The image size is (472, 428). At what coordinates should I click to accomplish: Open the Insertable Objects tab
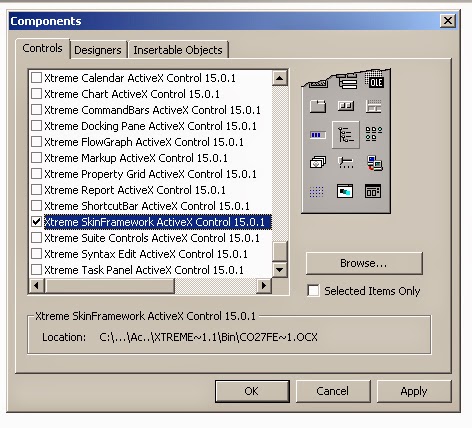tap(178, 50)
